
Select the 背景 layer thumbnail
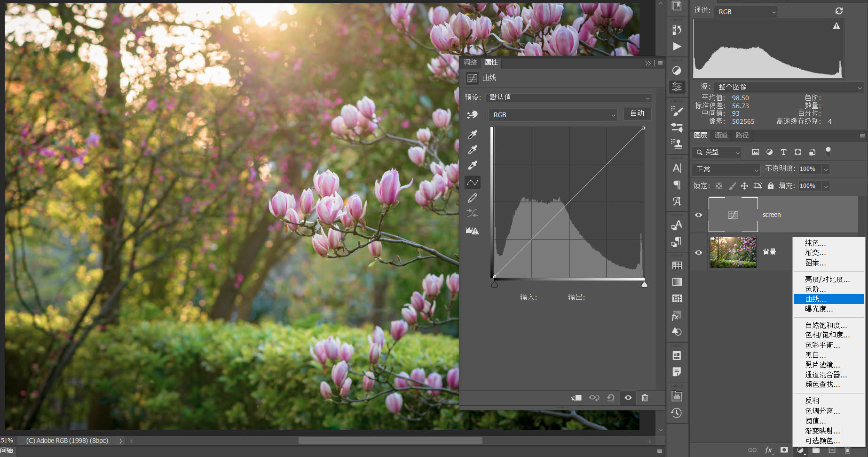click(x=733, y=252)
